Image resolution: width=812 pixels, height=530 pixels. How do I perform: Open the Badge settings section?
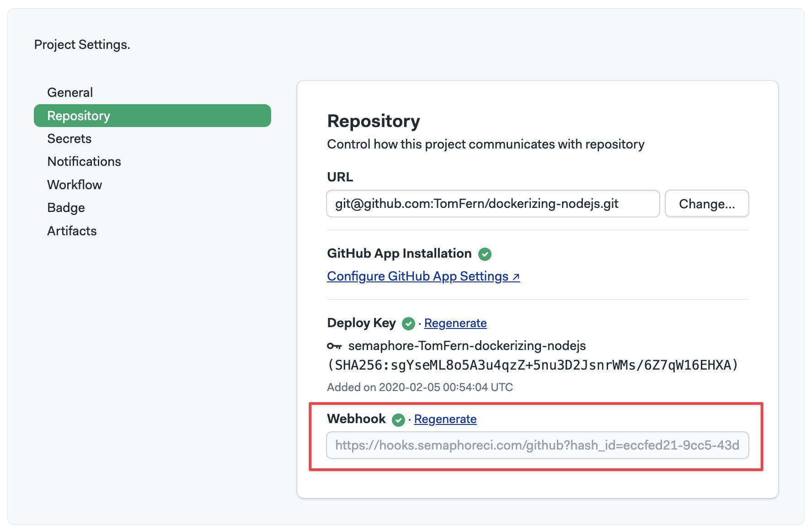[66, 207]
